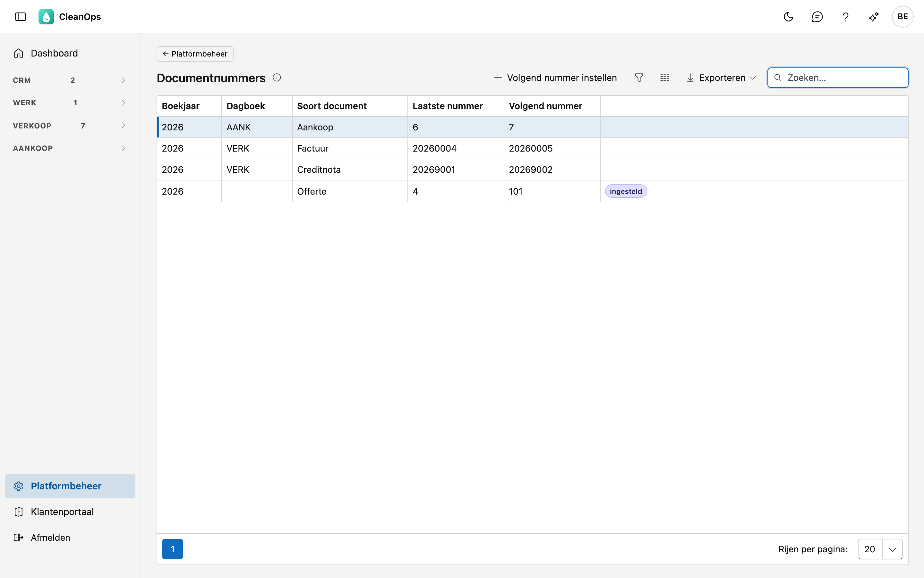
Task: Switch to dark mode moon icon
Action: [789, 16]
